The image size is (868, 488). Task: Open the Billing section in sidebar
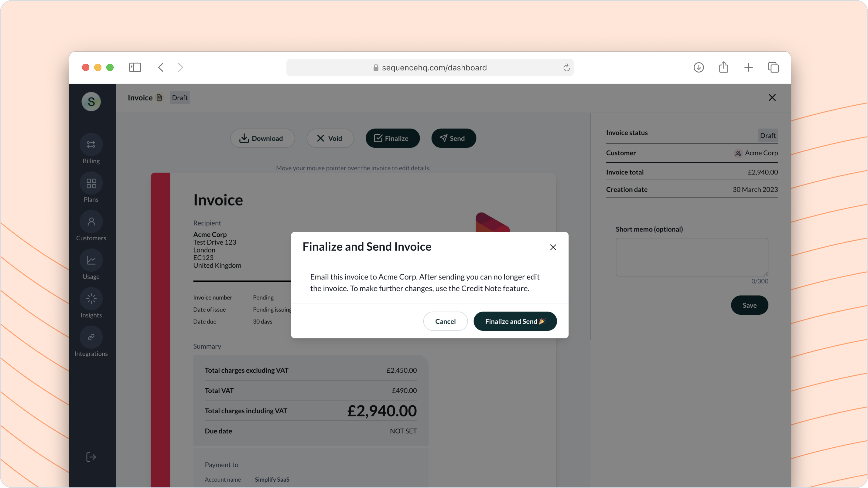click(x=91, y=145)
